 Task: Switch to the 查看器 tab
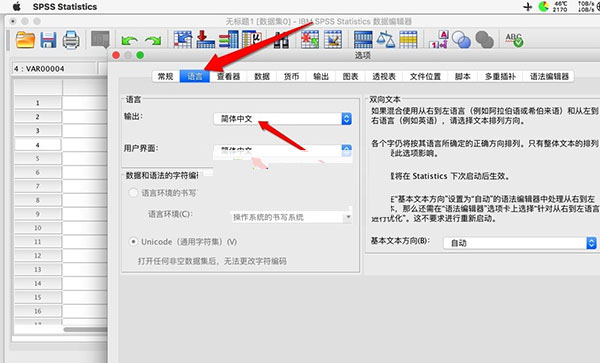click(x=228, y=77)
